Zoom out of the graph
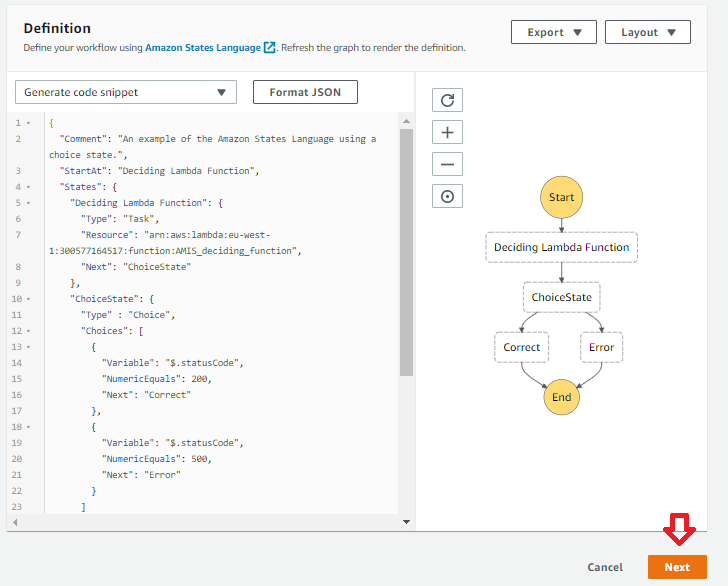Viewport: 728px width, 586px height. pyautogui.click(x=447, y=164)
